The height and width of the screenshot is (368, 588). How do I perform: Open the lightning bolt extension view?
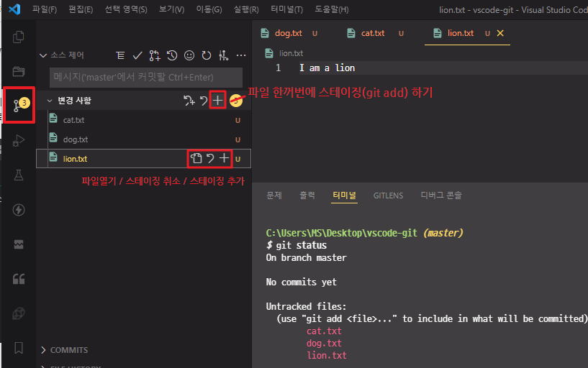[x=19, y=210]
